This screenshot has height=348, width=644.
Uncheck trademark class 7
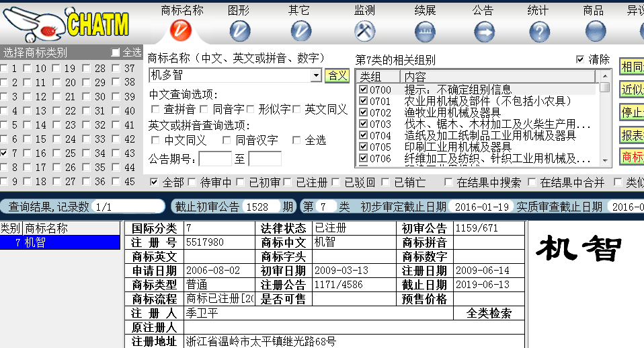pyautogui.click(x=3, y=153)
